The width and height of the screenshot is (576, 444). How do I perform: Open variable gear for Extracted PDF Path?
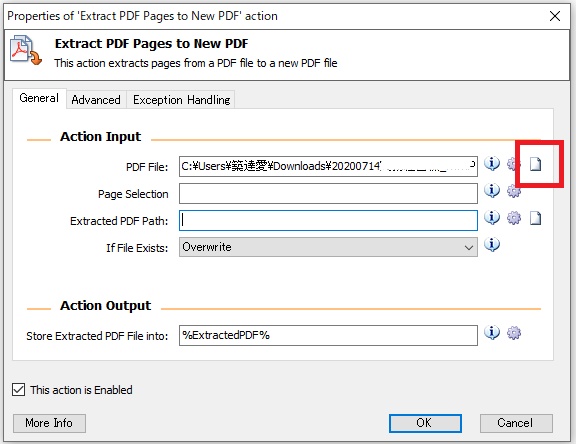click(514, 218)
